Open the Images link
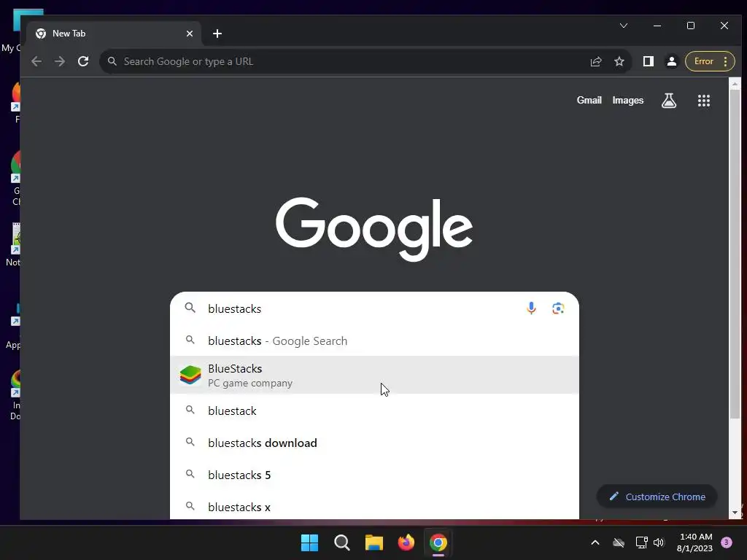747x560 pixels. (628, 101)
